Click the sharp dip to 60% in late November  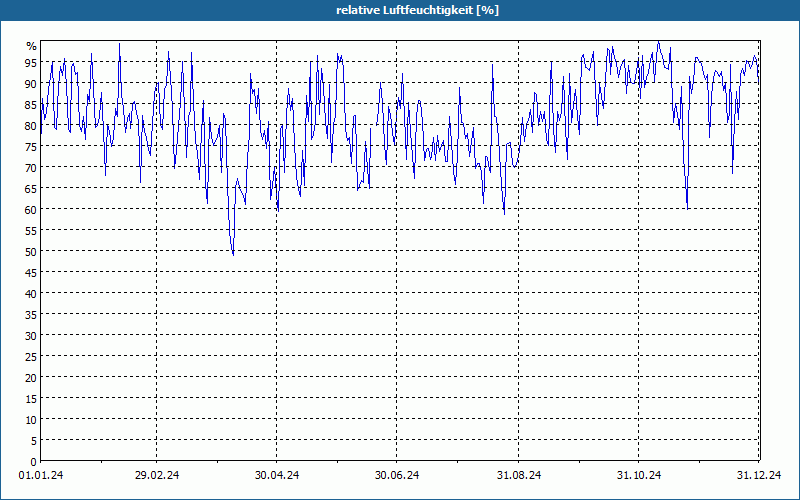pos(687,208)
